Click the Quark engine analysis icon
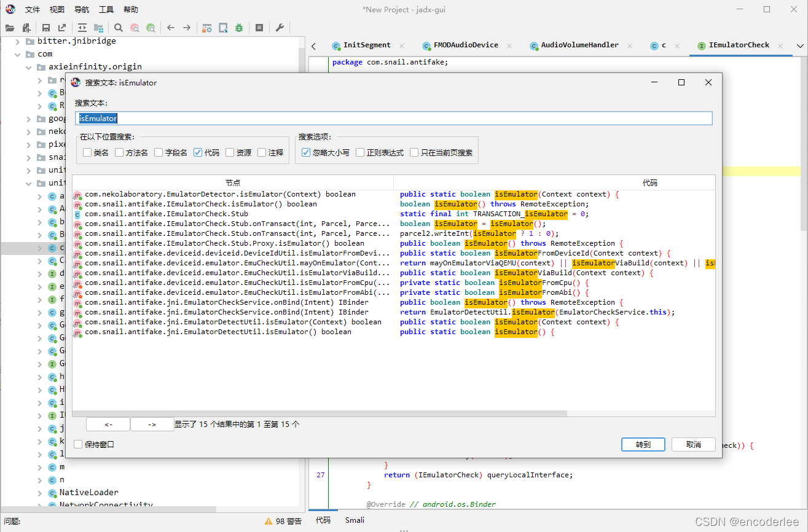Image resolution: width=808 pixels, height=532 pixels. click(223, 28)
